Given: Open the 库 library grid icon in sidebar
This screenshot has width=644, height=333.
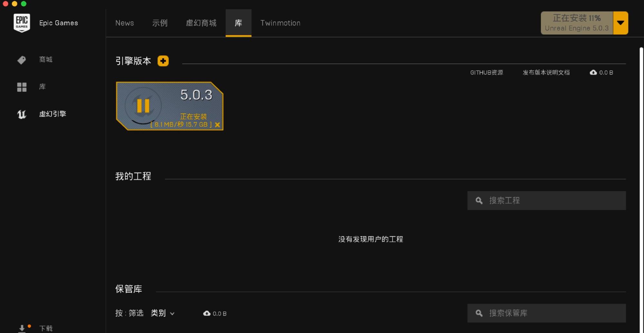Looking at the screenshot, I should click(22, 87).
